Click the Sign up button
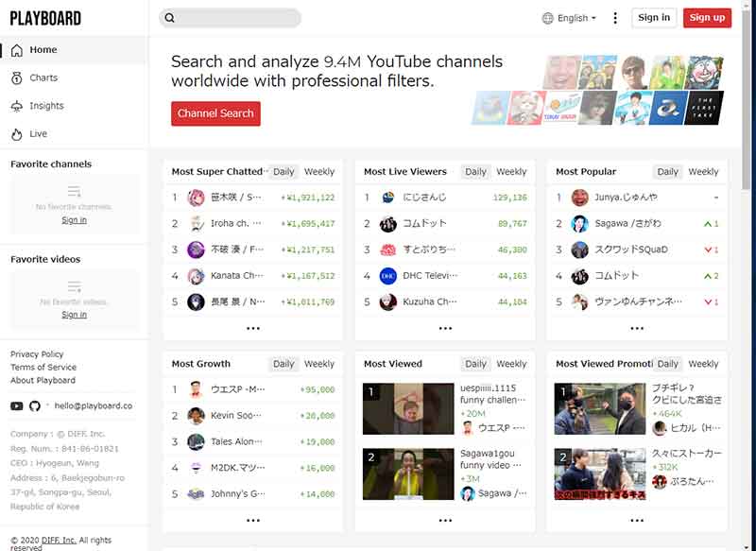The width and height of the screenshot is (756, 551). point(707,18)
